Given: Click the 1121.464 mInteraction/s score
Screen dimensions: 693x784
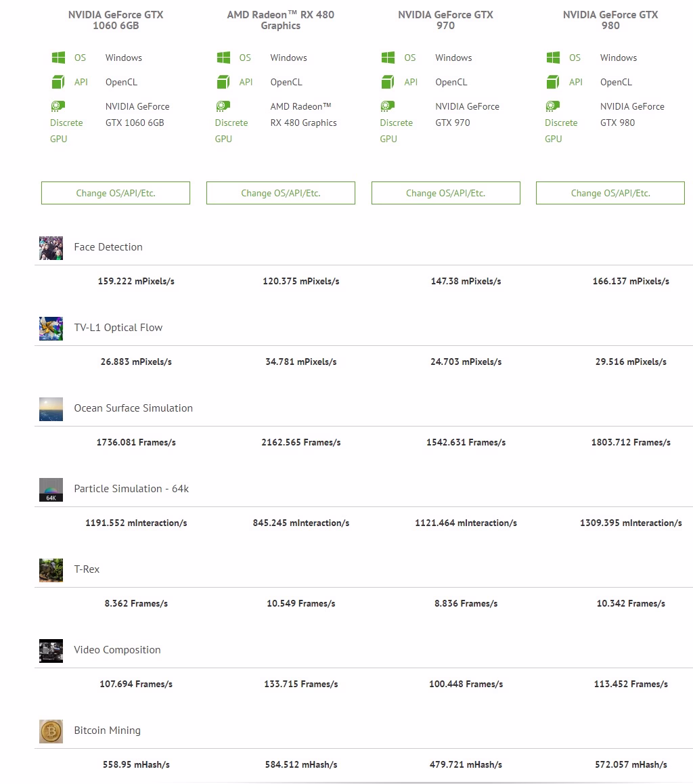Looking at the screenshot, I should click(466, 523).
